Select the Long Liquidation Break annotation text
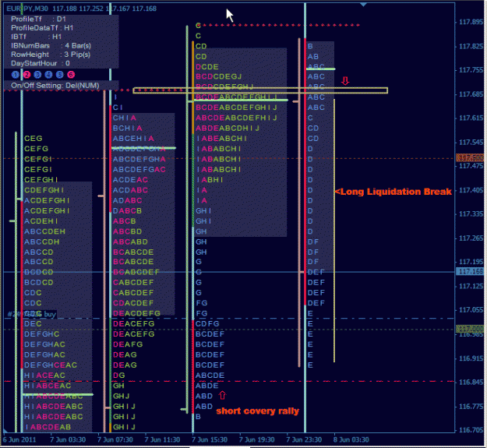 [x=393, y=192]
